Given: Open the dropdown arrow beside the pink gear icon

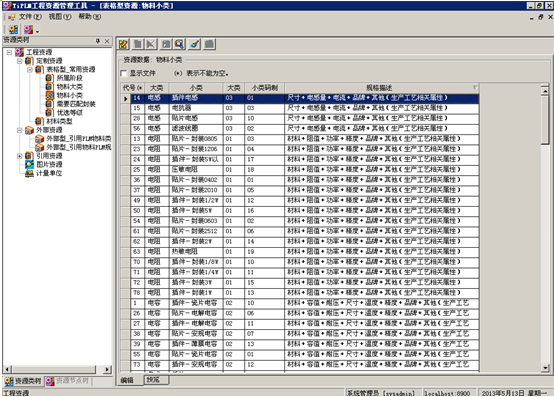Looking at the screenshot, I should [x=37, y=31].
